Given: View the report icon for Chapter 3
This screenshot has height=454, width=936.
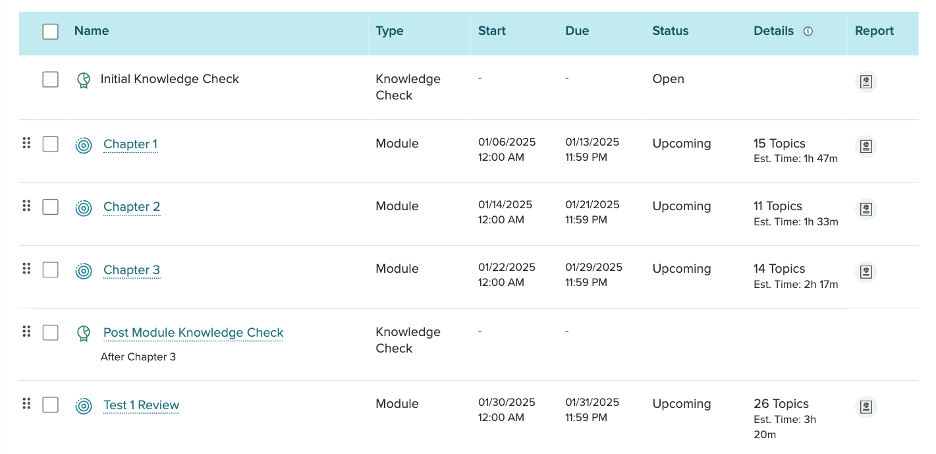Looking at the screenshot, I should (x=866, y=271).
